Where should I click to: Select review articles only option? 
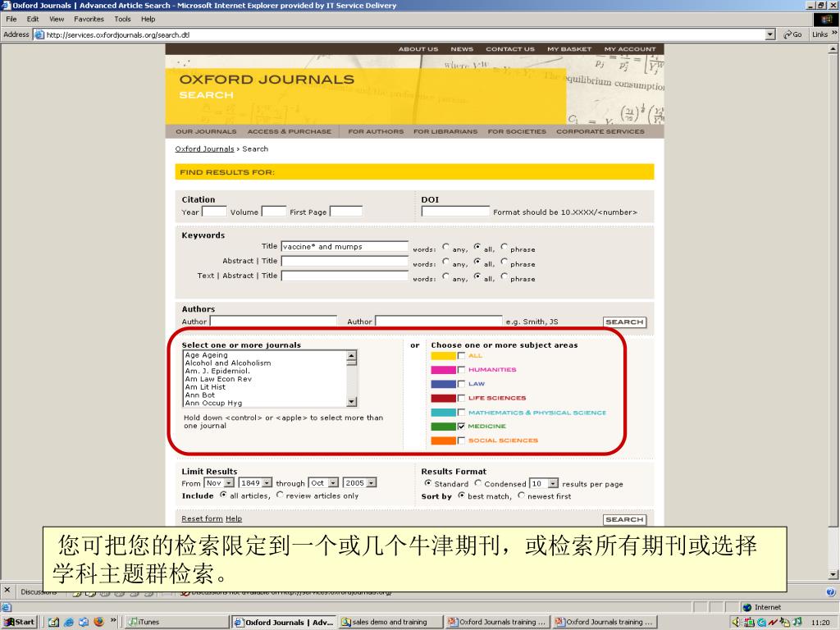tap(280, 495)
